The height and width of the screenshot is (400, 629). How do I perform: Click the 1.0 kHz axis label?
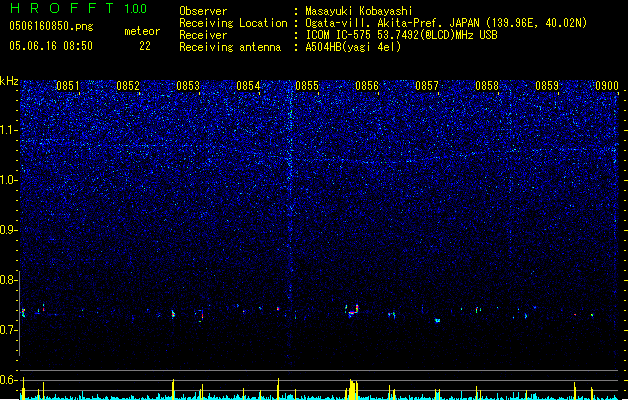tap(9, 180)
